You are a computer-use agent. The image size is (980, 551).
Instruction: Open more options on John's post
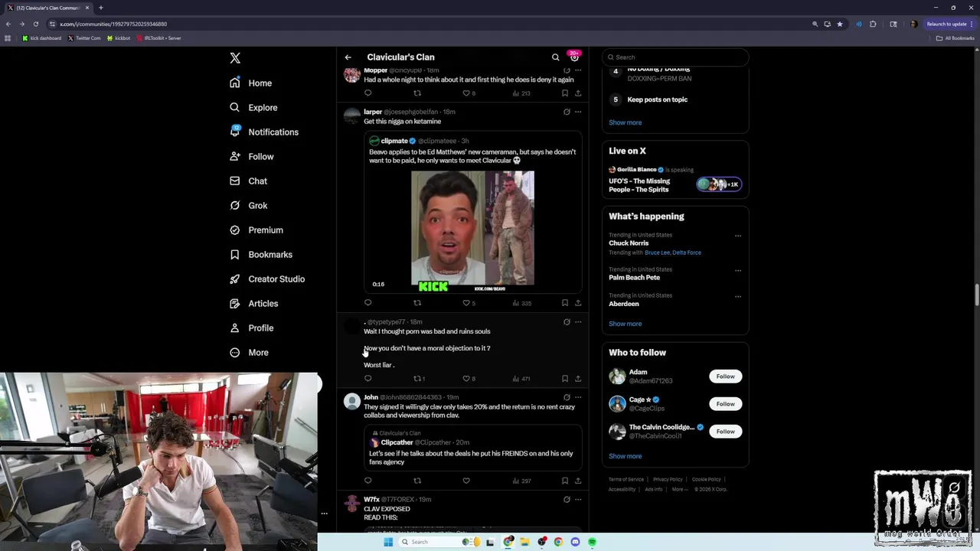tap(578, 397)
